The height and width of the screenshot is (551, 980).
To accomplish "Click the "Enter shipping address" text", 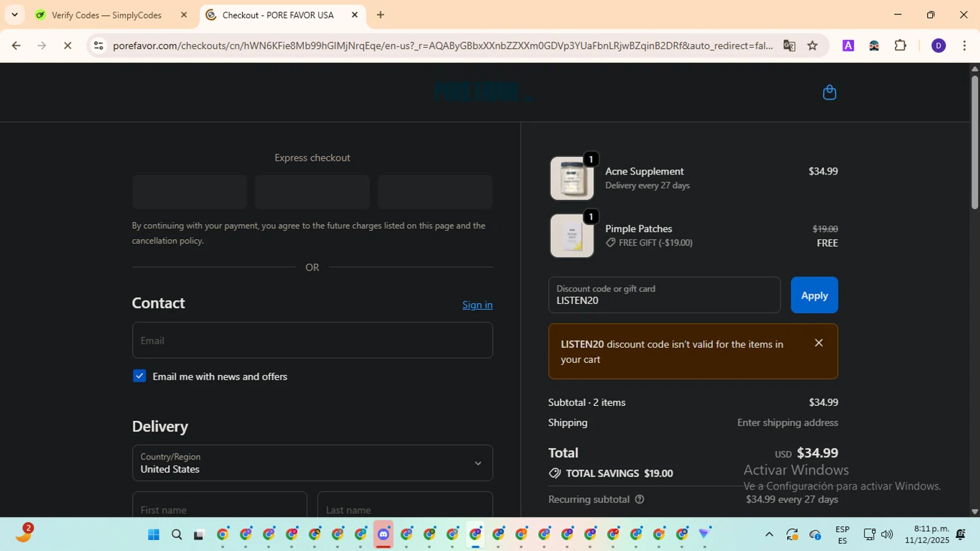I will pos(787,423).
